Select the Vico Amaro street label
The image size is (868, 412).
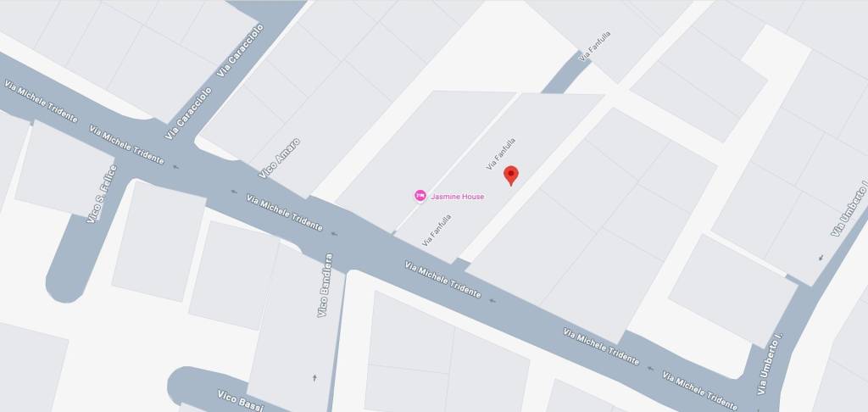(x=280, y=159)
